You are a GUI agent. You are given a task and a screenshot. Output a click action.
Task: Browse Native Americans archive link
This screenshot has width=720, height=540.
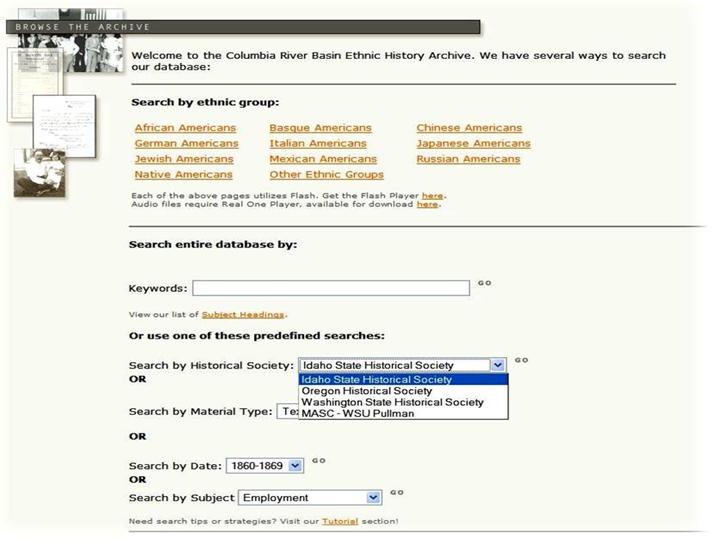[x=184, y=174]
